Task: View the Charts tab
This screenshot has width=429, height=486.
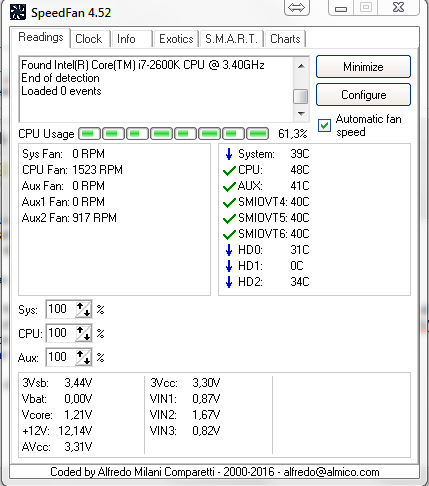Action: [285, 39]
